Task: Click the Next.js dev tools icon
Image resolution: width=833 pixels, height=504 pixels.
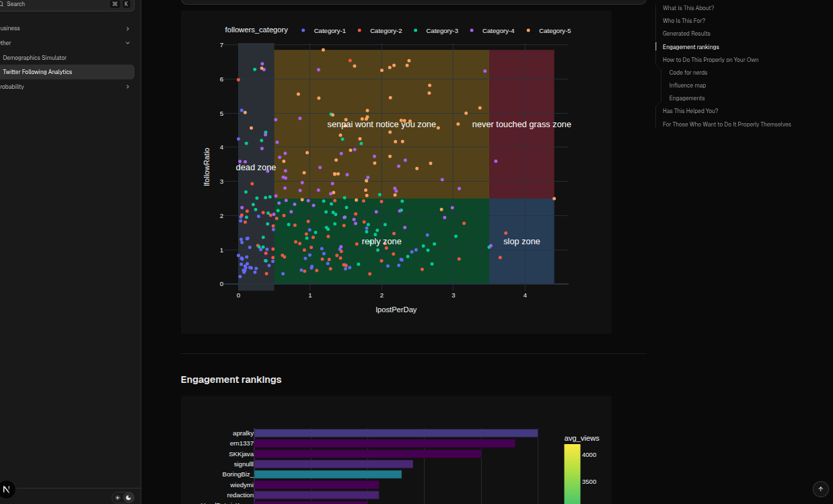Action: (7, 489)
